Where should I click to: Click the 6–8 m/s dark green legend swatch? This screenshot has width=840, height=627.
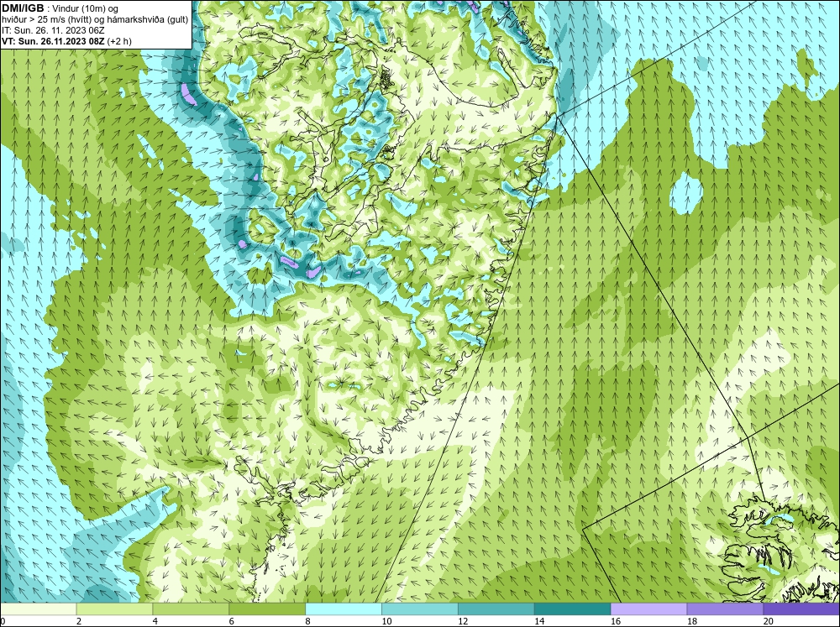point(267,609)
